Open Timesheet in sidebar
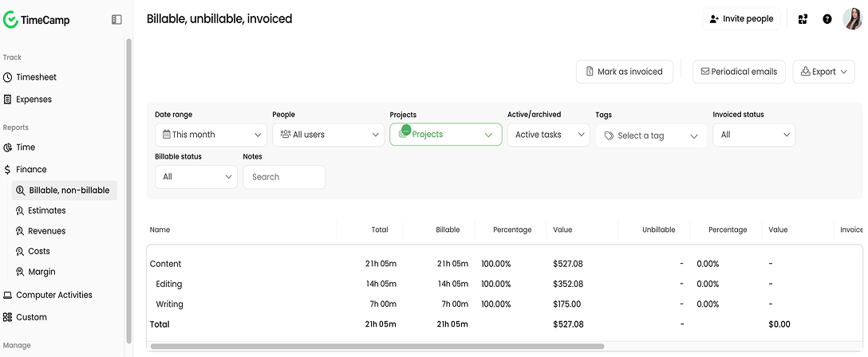This screenshot has width=868, height=357. point(37,77)
